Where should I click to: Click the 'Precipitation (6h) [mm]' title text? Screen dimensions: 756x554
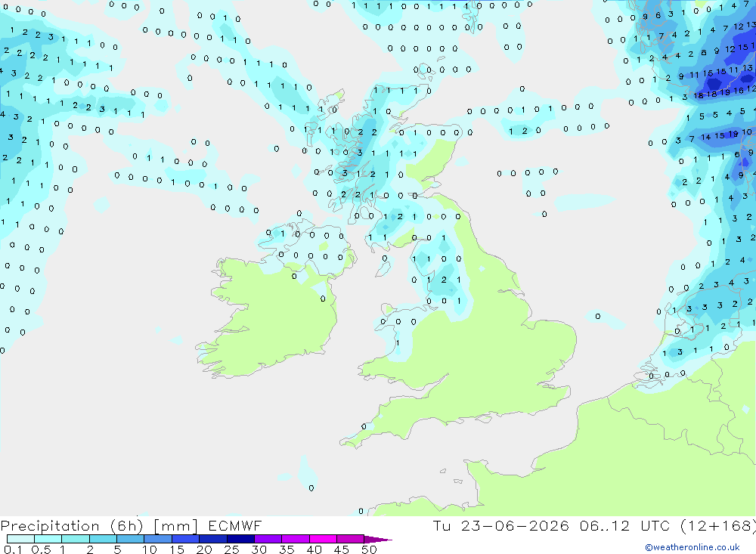[x=99, y=525]
